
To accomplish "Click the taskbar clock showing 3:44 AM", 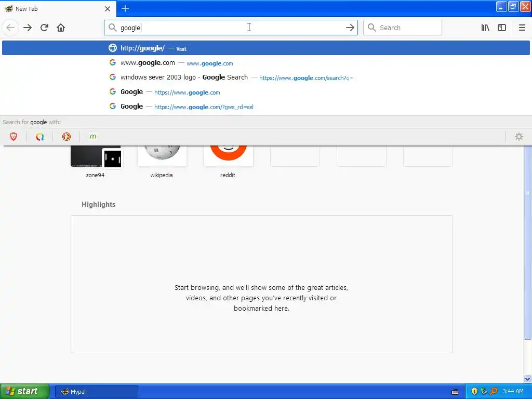I will [513, 391].
